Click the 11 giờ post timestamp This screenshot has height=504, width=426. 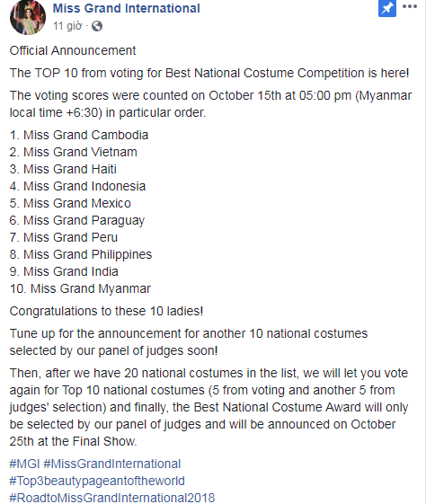pos(67,26)
